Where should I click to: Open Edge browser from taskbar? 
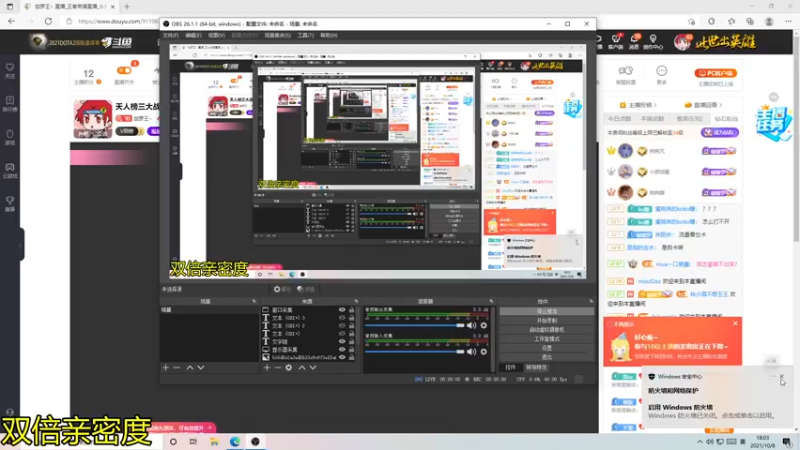(x=235, y=442)
